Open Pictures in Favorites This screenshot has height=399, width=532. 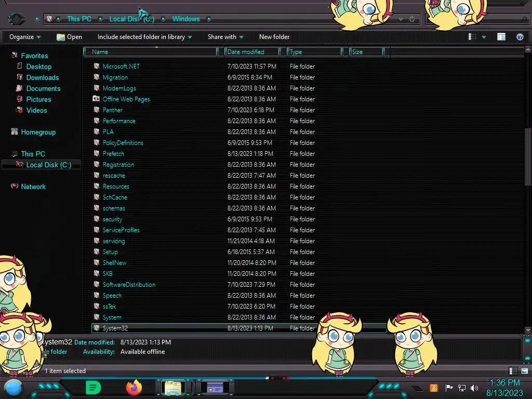click(x=38, y=99)
